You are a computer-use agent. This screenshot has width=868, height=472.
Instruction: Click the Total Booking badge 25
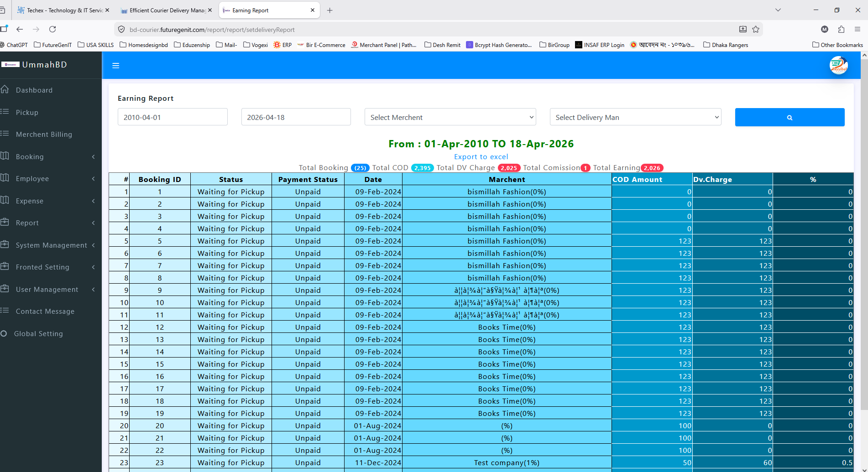tap(361, 168)
